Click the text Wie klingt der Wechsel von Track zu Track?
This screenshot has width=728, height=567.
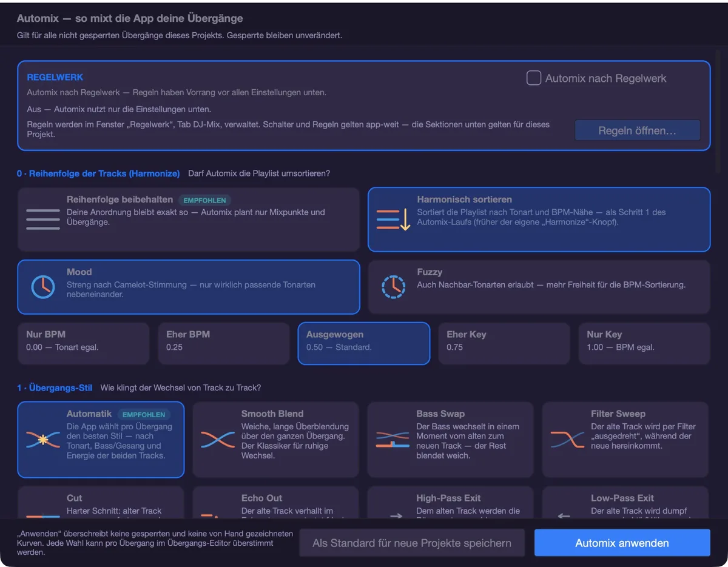[x=181, y=388]
